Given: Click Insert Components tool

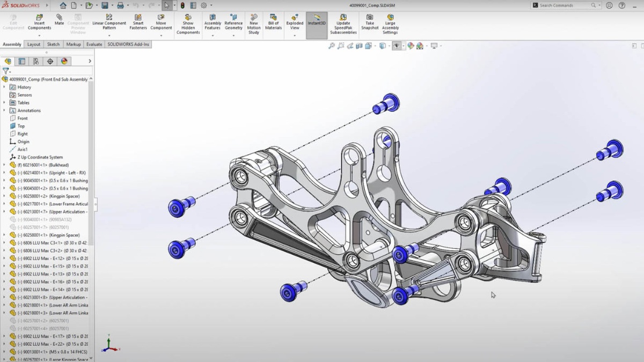Looking at the screenshot, I should pyautogui.click(x=39, y=23).
